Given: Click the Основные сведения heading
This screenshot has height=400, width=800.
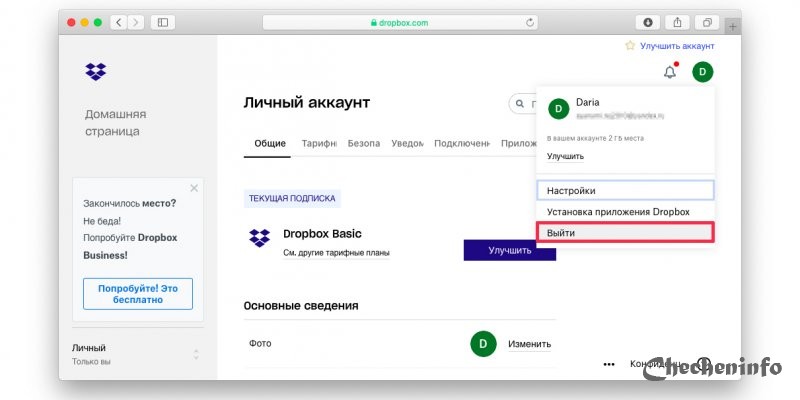Looking at the screenshot, I should coord(301,306).
